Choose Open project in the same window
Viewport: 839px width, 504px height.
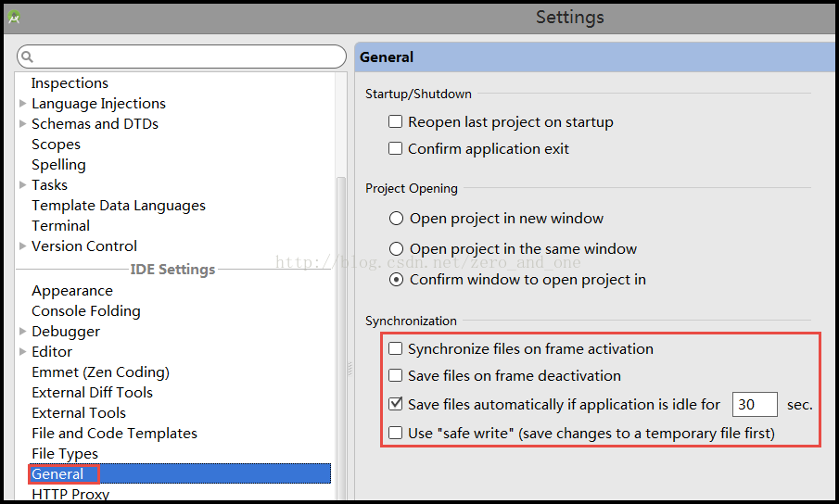point(397,248)
